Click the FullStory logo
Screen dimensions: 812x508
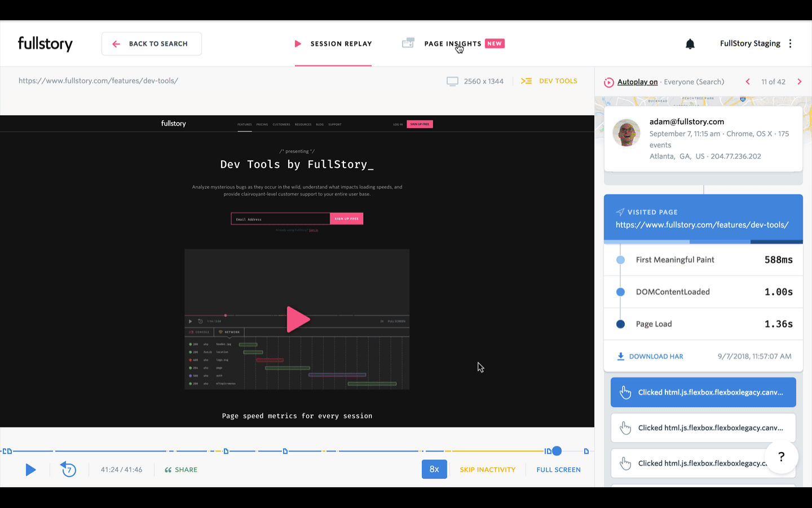(x=45, y=43)
